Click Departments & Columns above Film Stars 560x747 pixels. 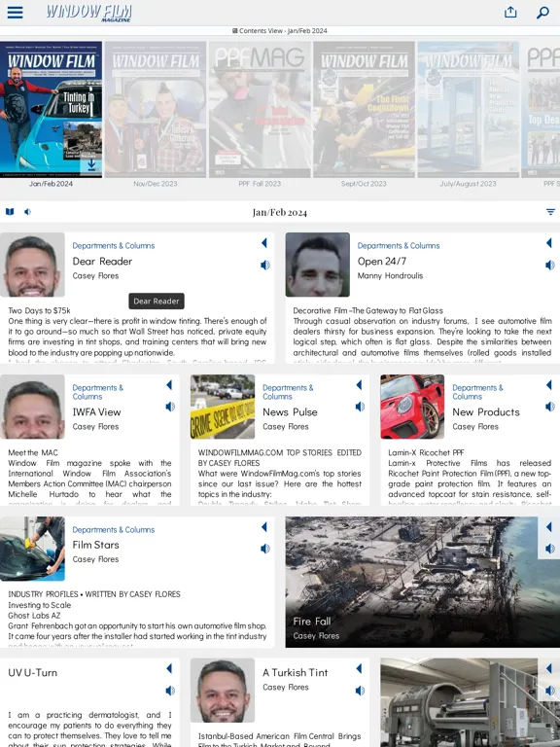[114, 530]
